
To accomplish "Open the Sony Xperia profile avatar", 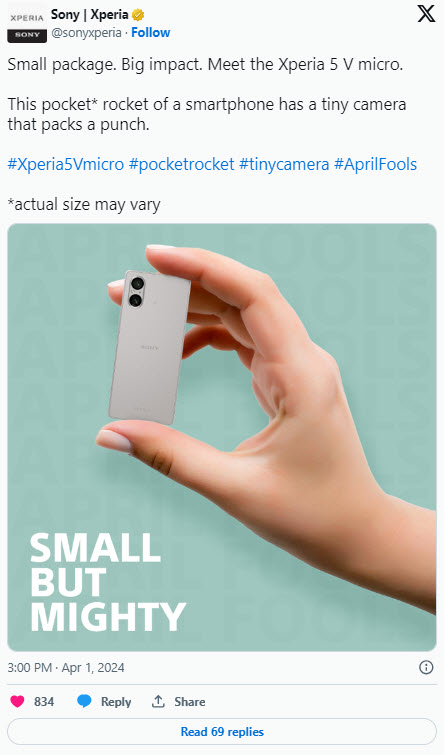I will [x=27, y=24].
